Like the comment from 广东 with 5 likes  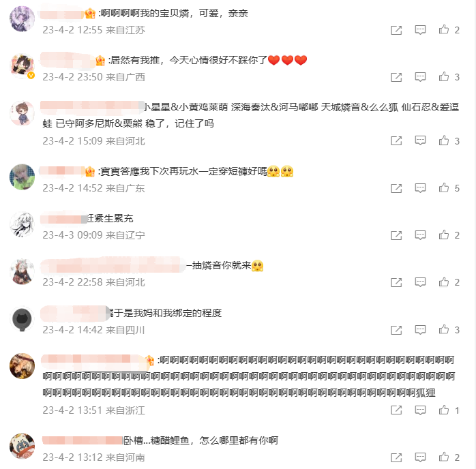click(x=444, y=188)
